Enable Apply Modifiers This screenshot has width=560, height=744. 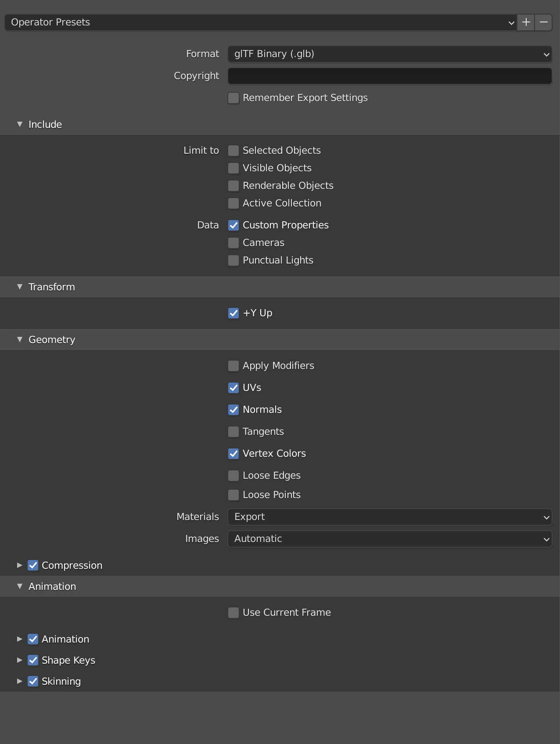coord(233,365)
